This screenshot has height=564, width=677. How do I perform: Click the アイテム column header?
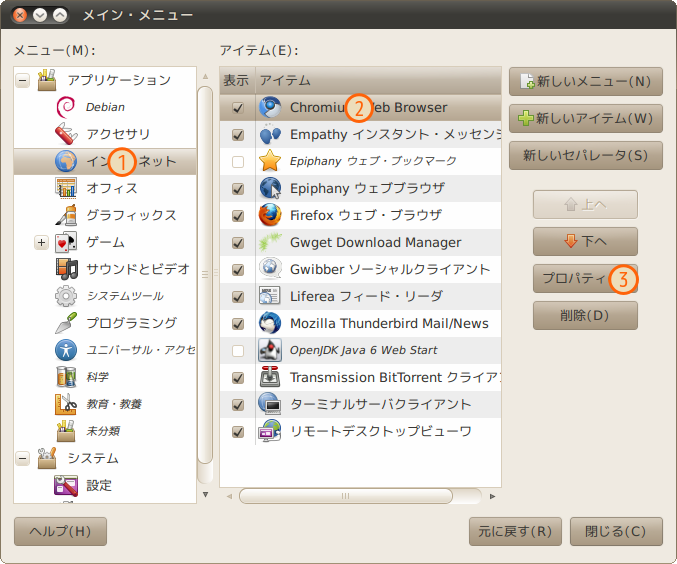pos(378,80)
